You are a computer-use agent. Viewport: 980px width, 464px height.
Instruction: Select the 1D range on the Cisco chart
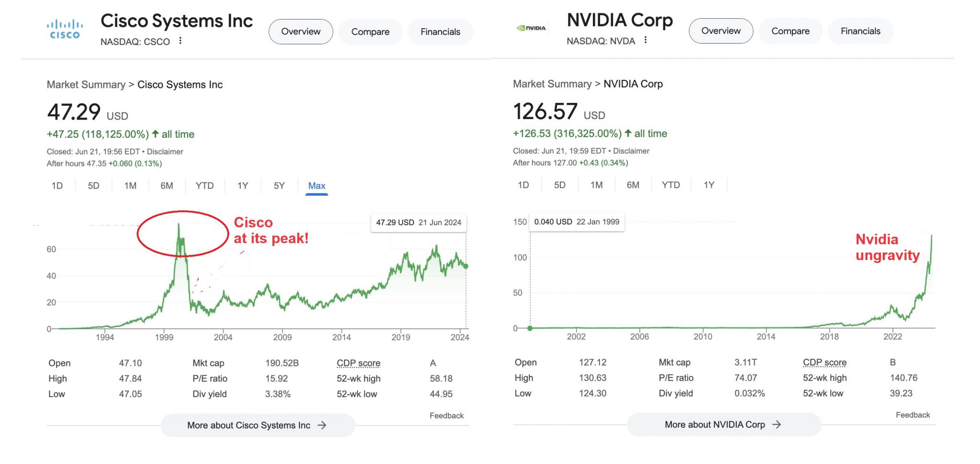point(57,186)
